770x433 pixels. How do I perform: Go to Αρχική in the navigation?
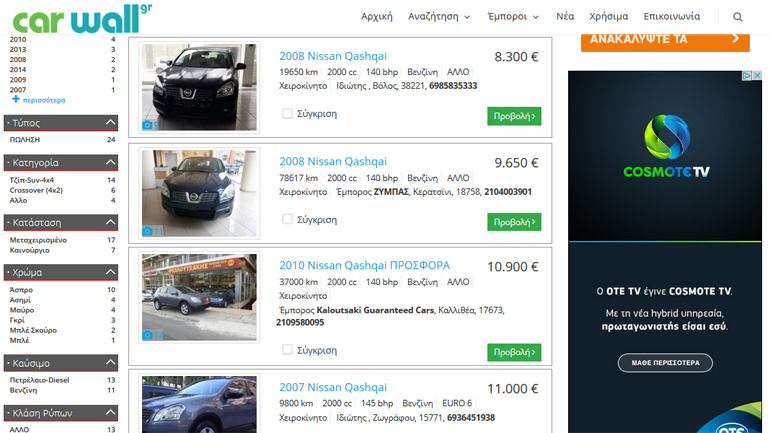click(x=377, y=17)
